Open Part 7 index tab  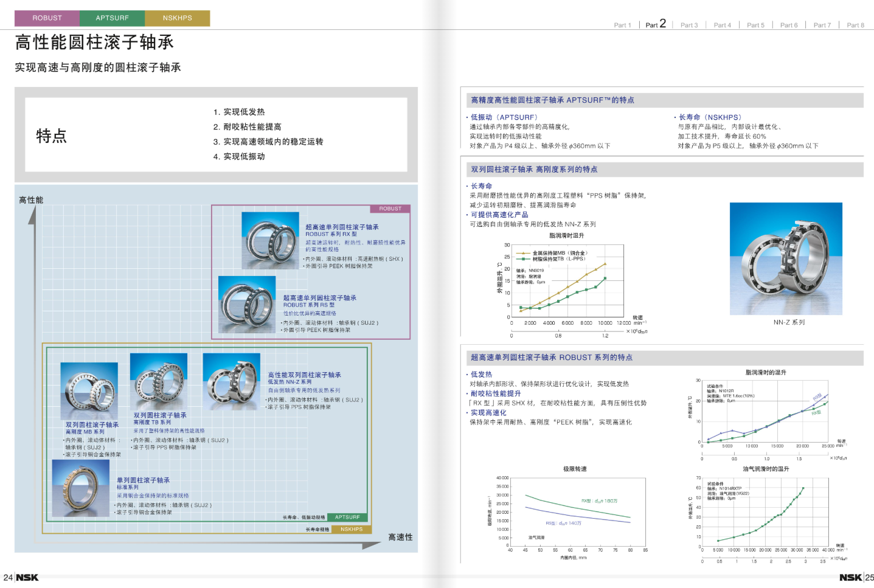tap(822, 25)
